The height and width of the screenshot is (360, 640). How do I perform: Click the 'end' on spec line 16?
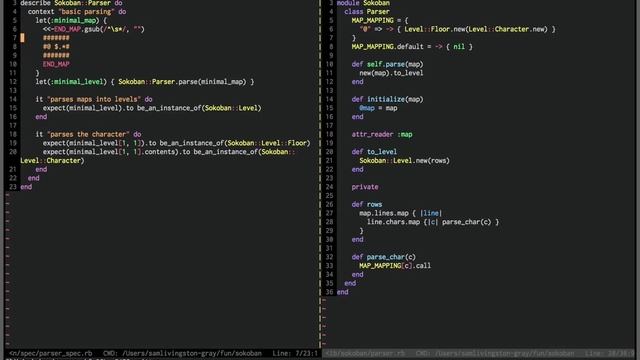tap(41, 117)
